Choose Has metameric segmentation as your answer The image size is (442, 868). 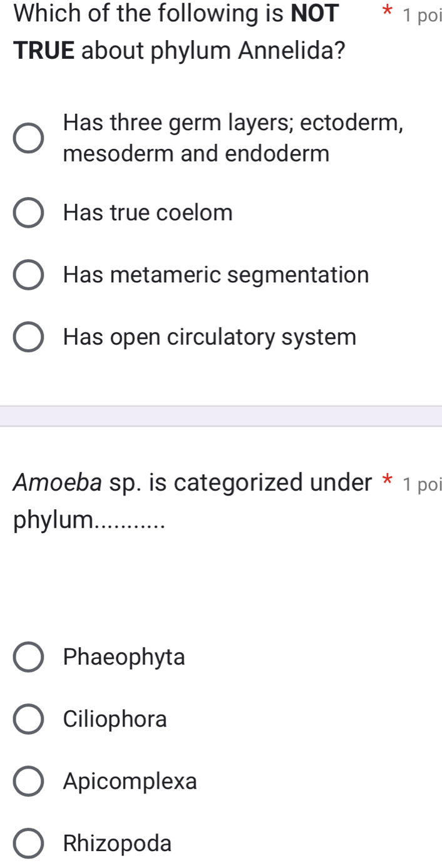pyautogui.click(x=28, y=274)
